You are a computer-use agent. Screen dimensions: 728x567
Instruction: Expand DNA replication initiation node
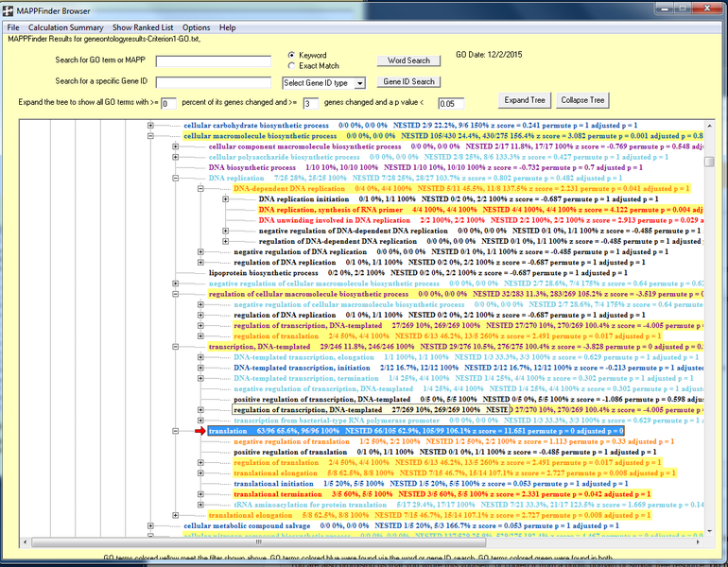[226, 199]
